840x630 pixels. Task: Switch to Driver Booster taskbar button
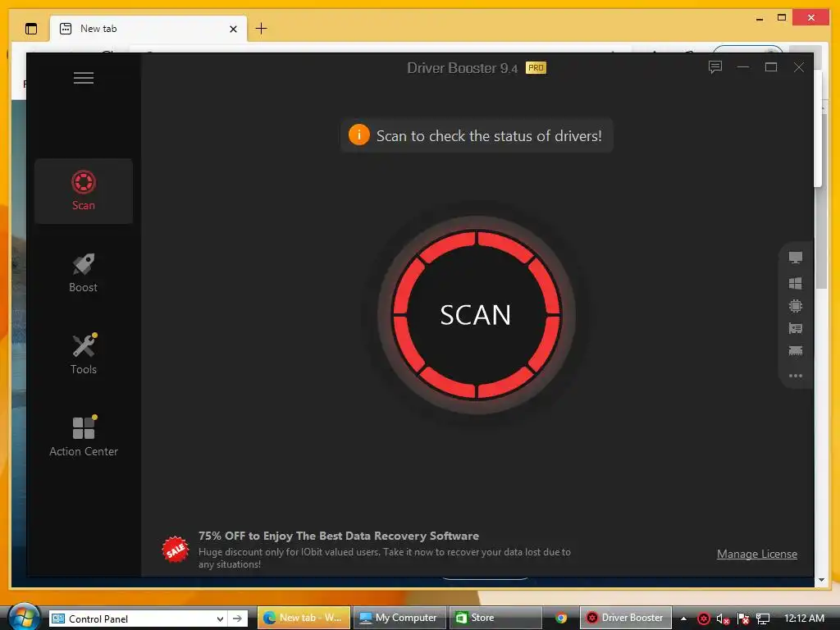tap(625, 618)
